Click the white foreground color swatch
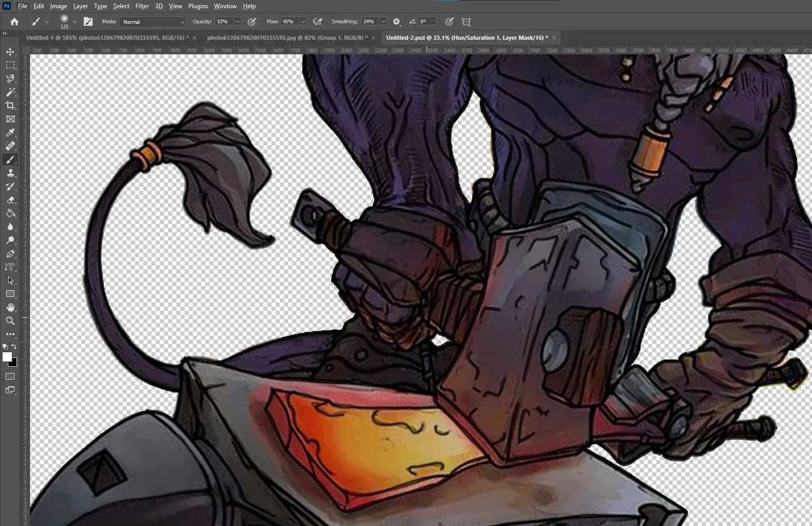Image resolution: width=812 pixels, height=526 pixels. tap(7, 357)
